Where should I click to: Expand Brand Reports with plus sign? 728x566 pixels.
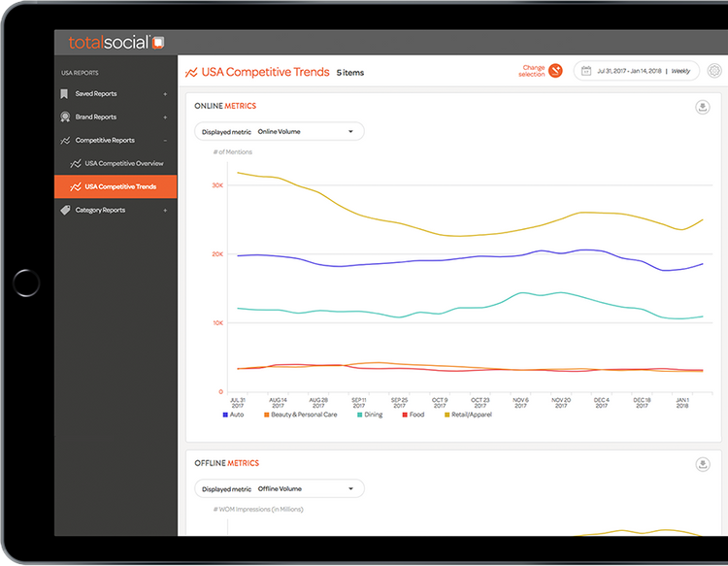[165, 117]
